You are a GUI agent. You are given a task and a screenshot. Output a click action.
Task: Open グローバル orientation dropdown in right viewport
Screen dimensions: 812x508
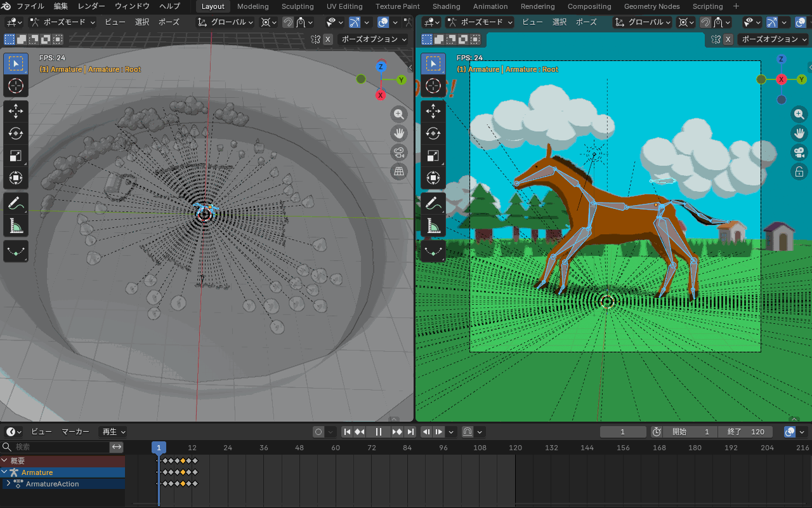pos(643,22)
